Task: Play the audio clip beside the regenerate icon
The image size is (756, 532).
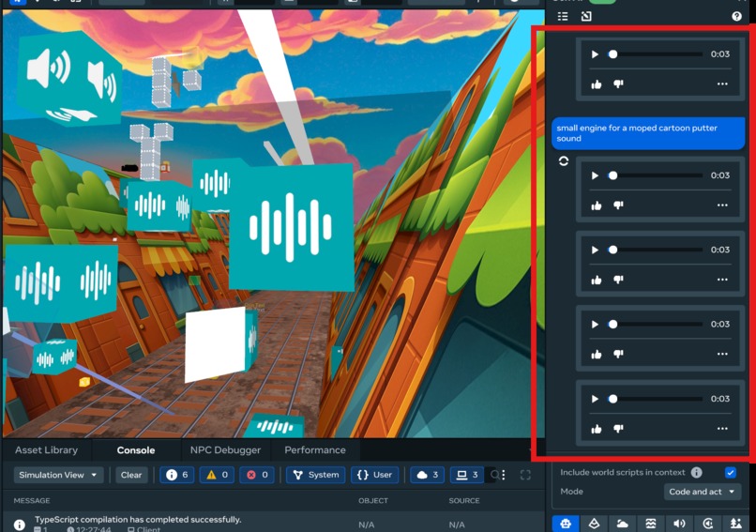Action: tap(595, 175)
